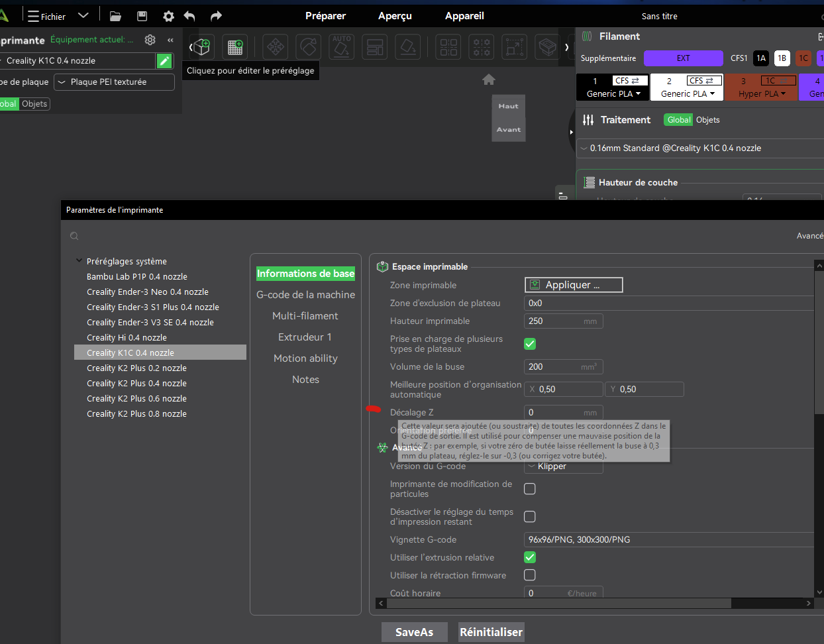This screenshot has width=824, height=644.
Task: Open G-code de la machine settings tab
Action: pyautogui.click(x=305, y=295)
